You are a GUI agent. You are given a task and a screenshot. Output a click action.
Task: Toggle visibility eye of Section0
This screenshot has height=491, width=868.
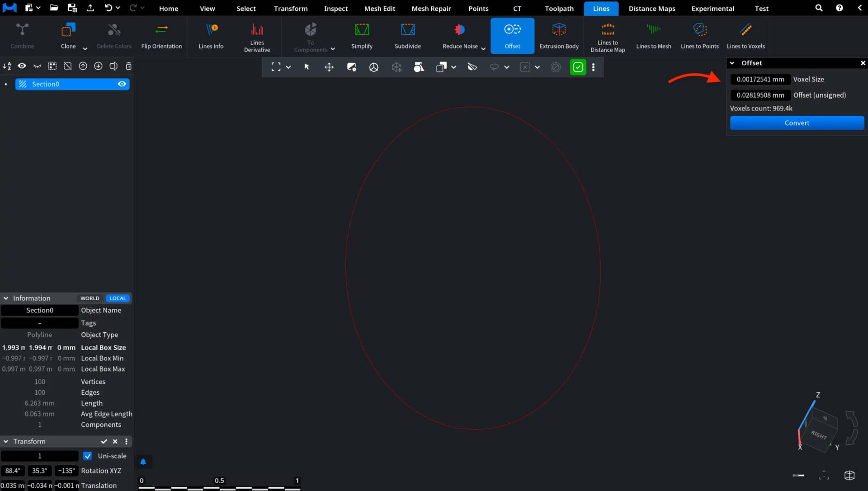click(x=122, y=84)
